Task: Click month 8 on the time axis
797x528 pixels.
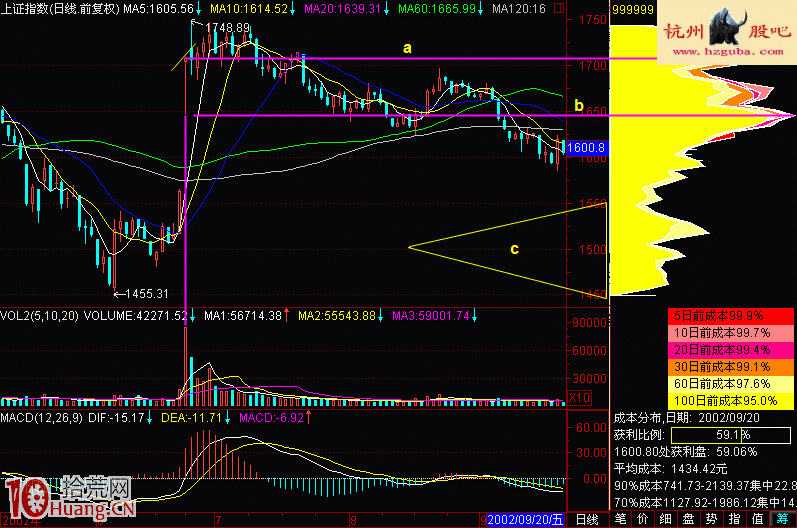Action: (353, 520)
